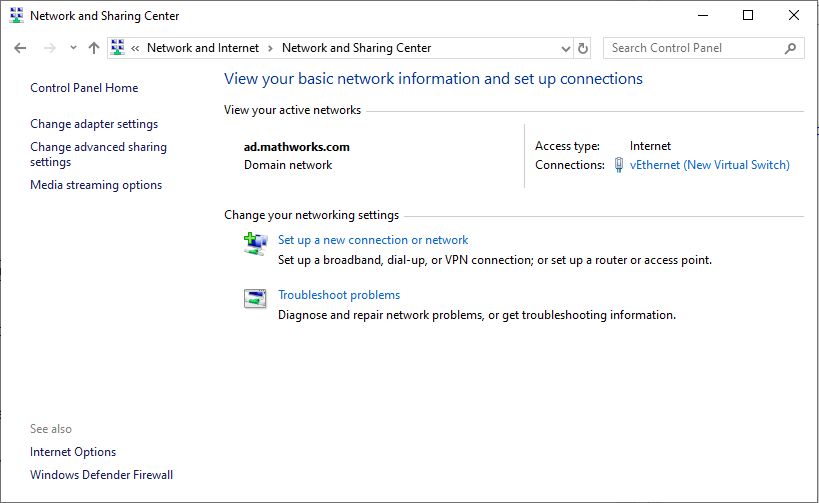
Task: Open Control Panel Home
Action: tap(84, 88)
